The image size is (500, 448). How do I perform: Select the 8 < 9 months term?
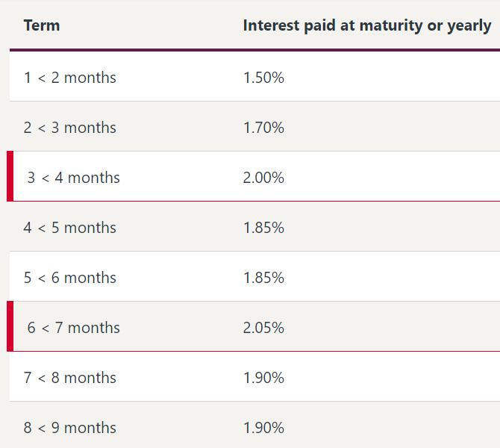point(69,428)
